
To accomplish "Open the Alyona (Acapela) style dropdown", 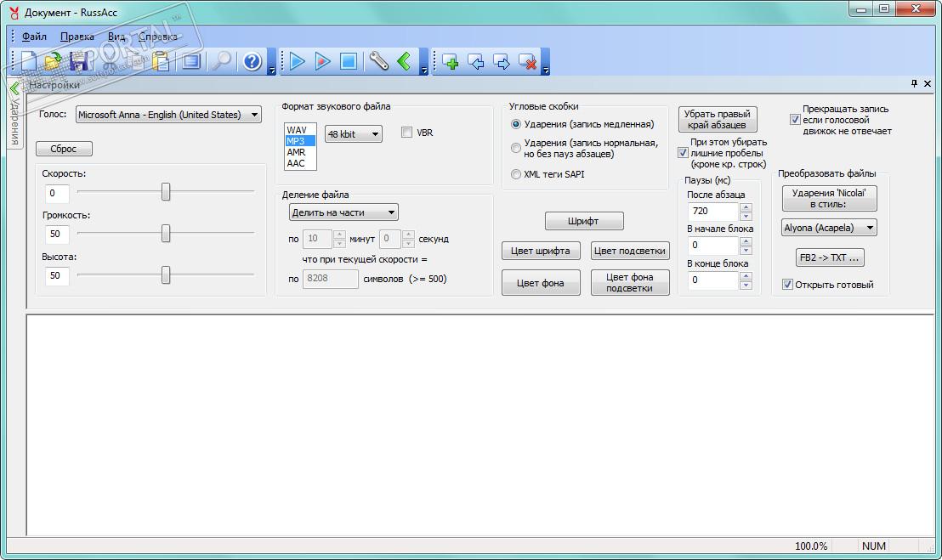I will [830, 228].
